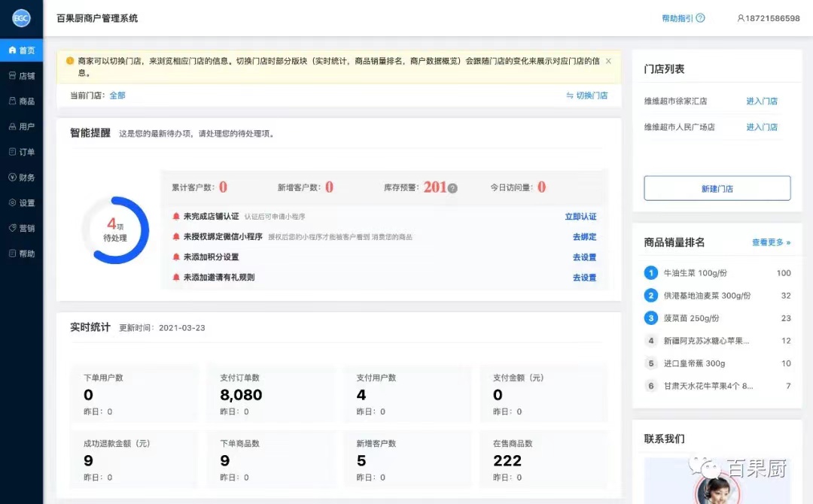Click rank 2 badge for 供港基地油麦菜
The height and width of the screenshot is (504, 813).
(650, 295)
